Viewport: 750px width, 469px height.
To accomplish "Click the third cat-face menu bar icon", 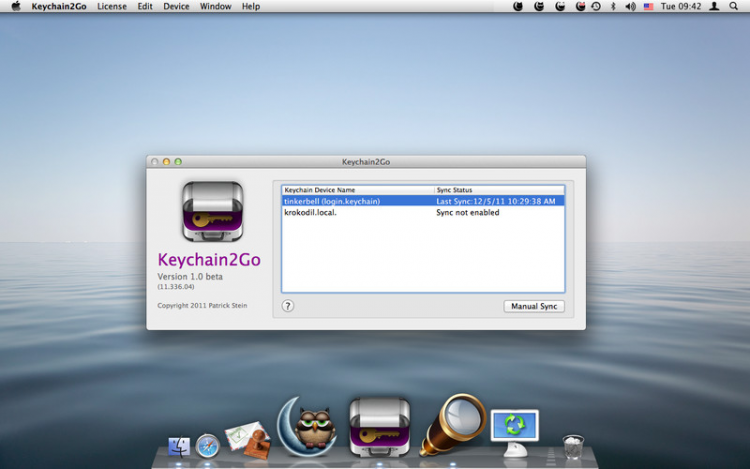I will (x=560, y=6).
